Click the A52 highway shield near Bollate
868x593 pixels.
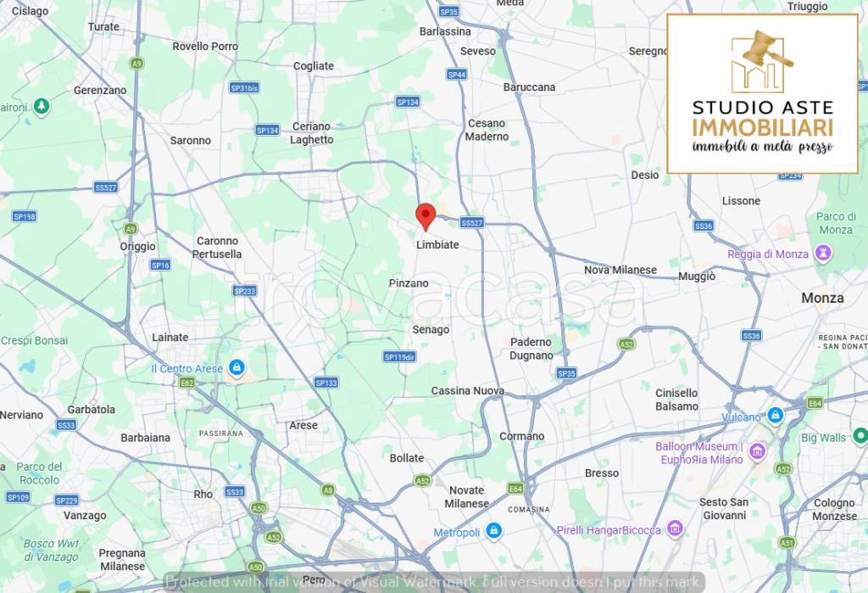(x=422, y=481)
